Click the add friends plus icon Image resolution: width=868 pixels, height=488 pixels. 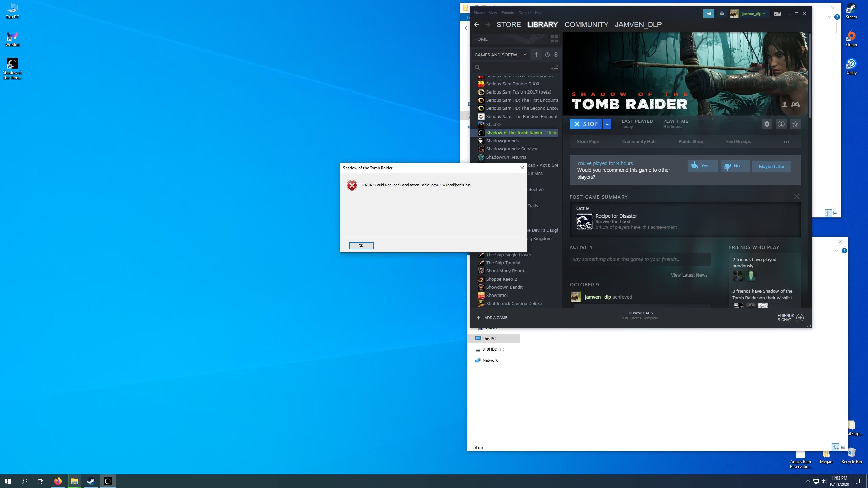pos(800,318)
